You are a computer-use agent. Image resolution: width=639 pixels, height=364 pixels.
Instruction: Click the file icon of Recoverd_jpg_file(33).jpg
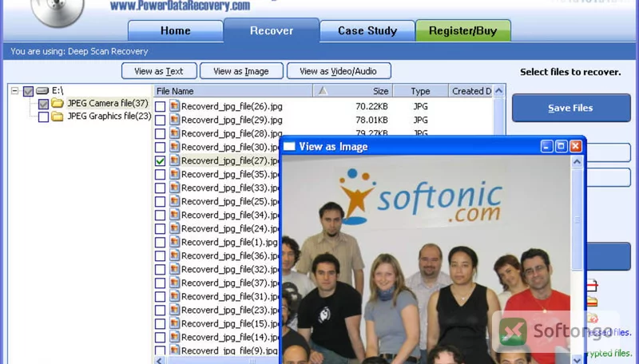point(174,188)
